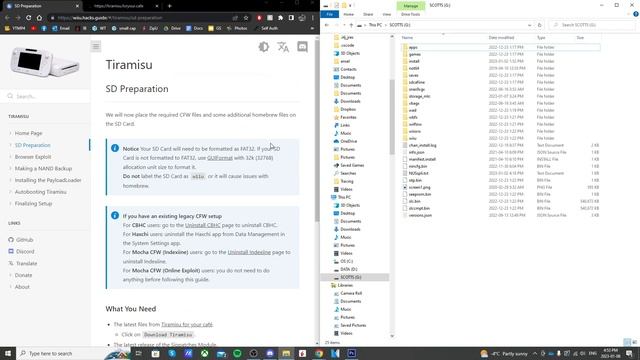Open the Drive bookmark
This screenshot has height=360, width=640.
172,28
